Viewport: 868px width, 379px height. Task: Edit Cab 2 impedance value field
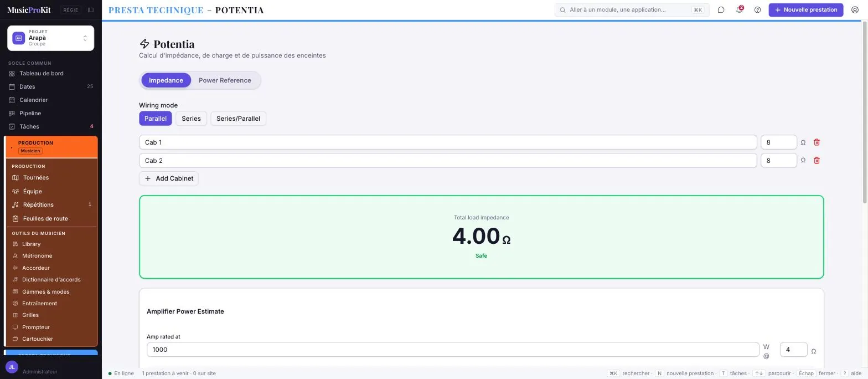point(778,161)
